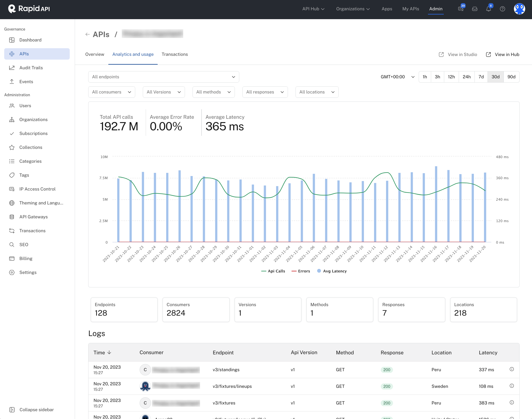Click the SEO icon in sidebar
Image resolution: width=532 pixels, height=419 pixels.
point(12,245)
